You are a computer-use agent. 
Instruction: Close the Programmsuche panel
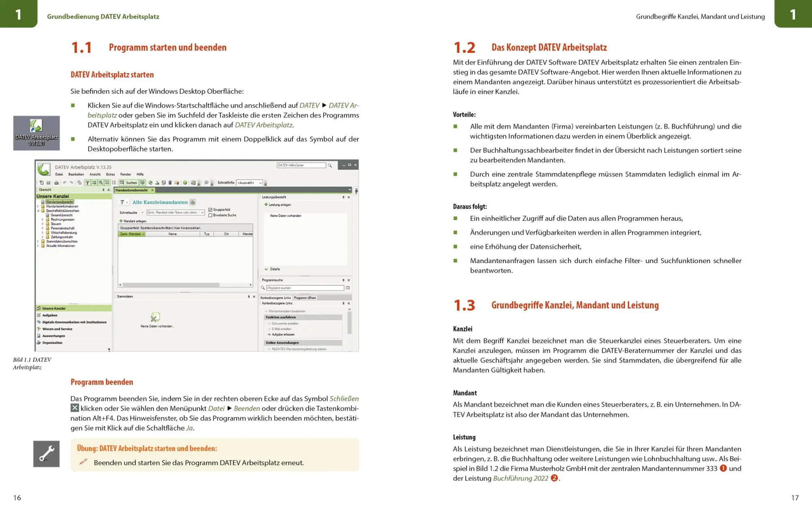(x=349, y=280)
